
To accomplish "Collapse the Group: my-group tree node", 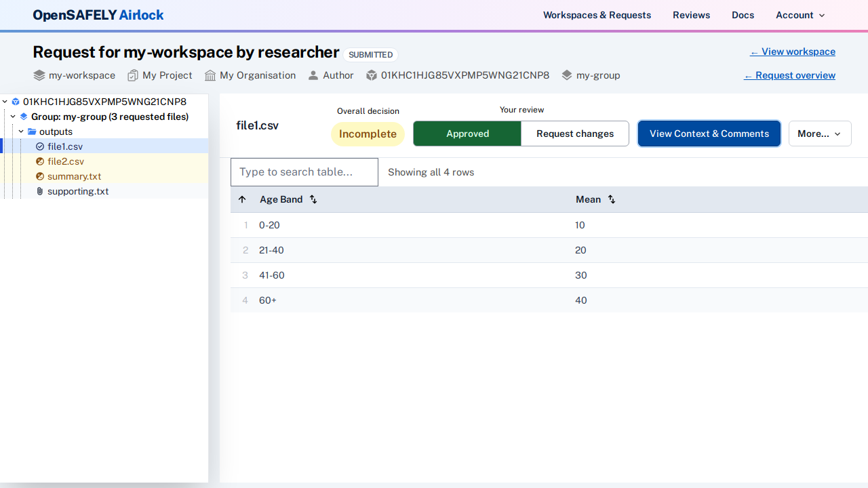I will point(12,117).
